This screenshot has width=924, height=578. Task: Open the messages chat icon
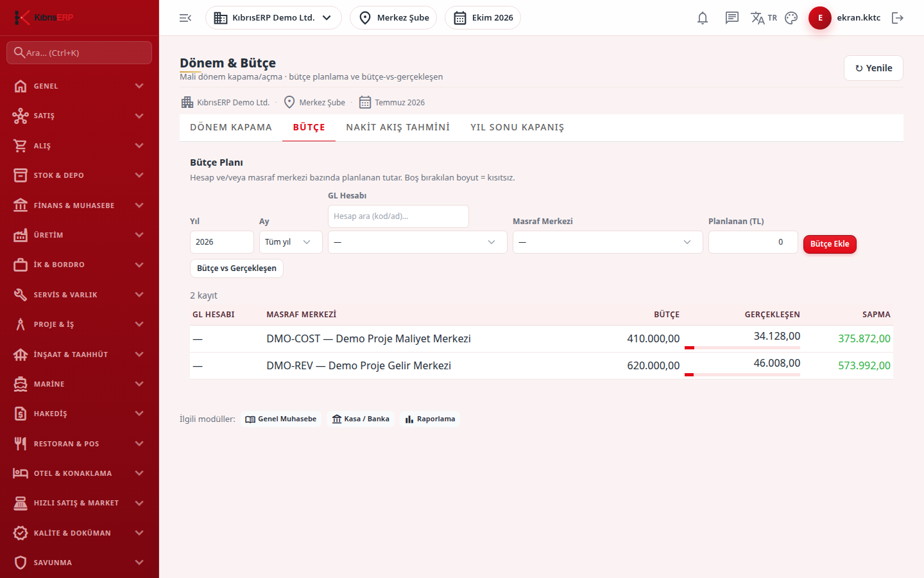click(x=732, y=18)
